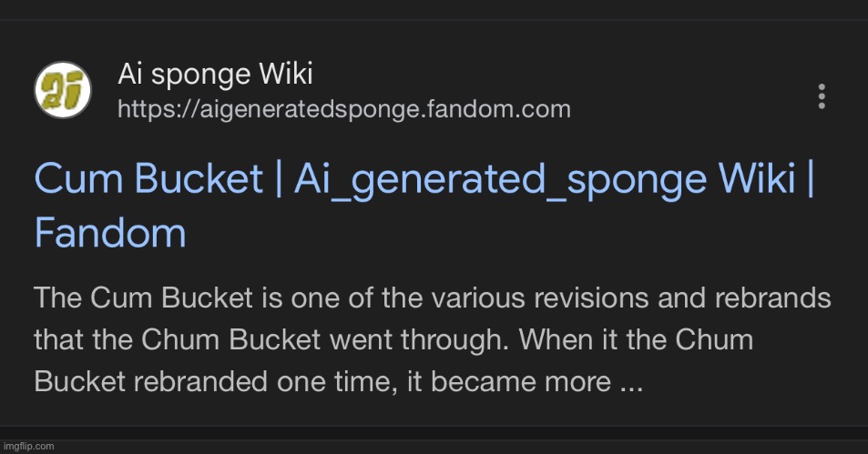
Task: Click the imgflip.com watermark
Action: pyautogui.click(x=29, y=446)
